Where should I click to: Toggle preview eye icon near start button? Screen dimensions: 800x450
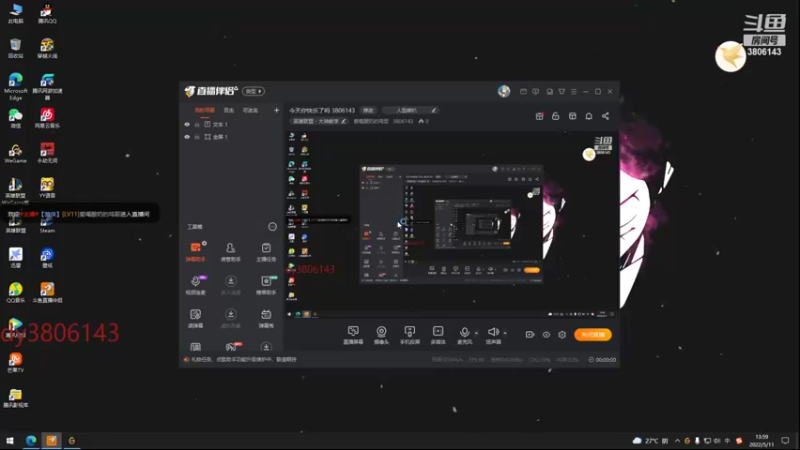(x=546, y=335)
